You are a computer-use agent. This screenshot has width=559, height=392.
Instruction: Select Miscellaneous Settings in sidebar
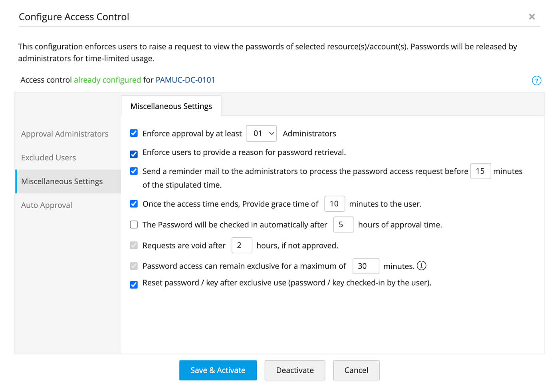point(62,181)
